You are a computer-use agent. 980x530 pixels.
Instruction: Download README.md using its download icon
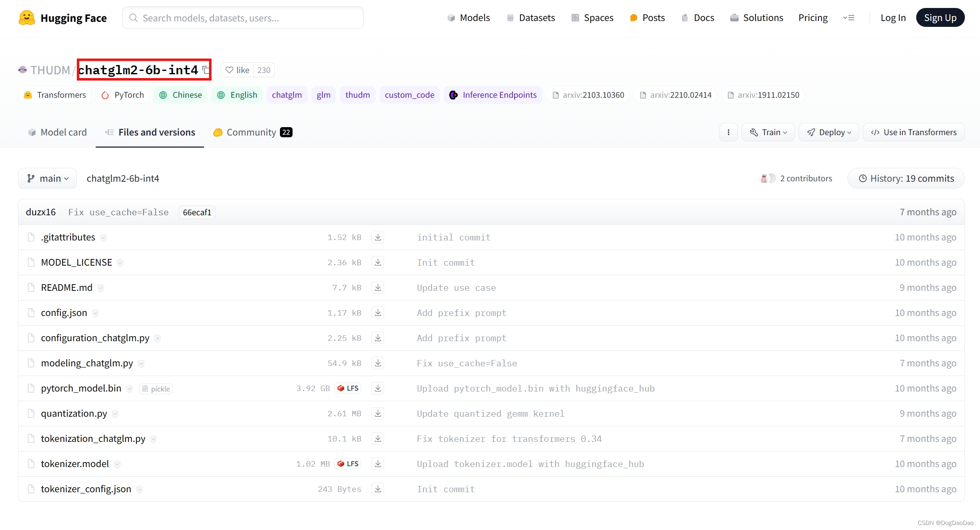tap(378, 287)
